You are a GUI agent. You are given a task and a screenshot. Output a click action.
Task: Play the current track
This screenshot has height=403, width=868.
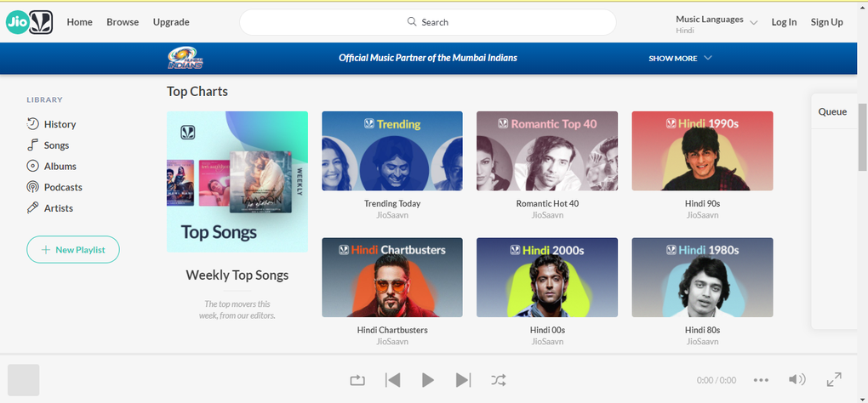tap(428, 380)
